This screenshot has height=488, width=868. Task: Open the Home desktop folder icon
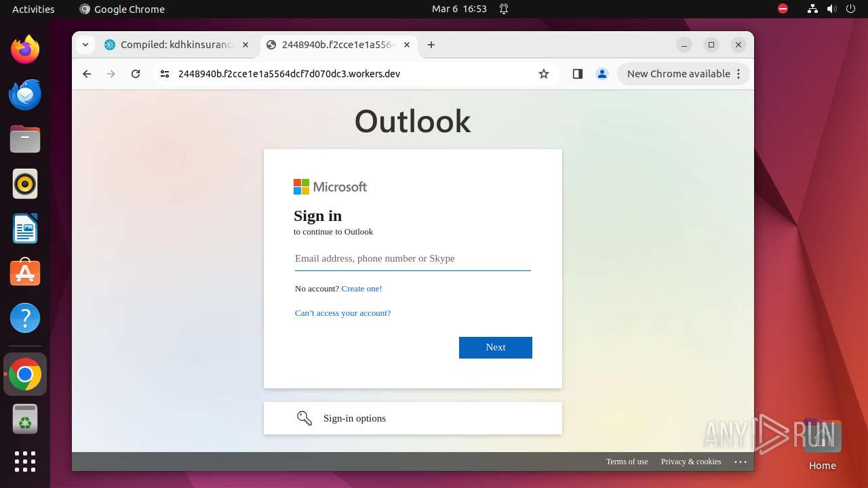(x=822, y=445)
